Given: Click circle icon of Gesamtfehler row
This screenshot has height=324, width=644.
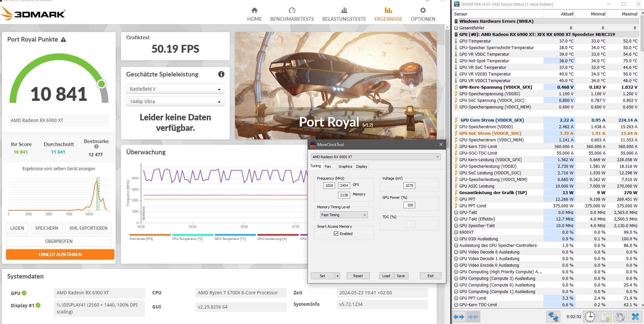Looking at the screenshot, I should point(456,28).
